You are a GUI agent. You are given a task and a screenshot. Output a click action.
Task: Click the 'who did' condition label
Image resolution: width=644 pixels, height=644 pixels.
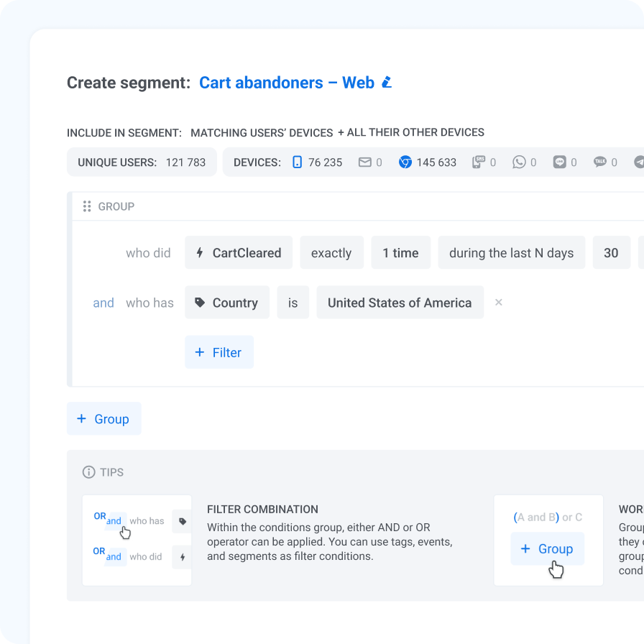148,252
